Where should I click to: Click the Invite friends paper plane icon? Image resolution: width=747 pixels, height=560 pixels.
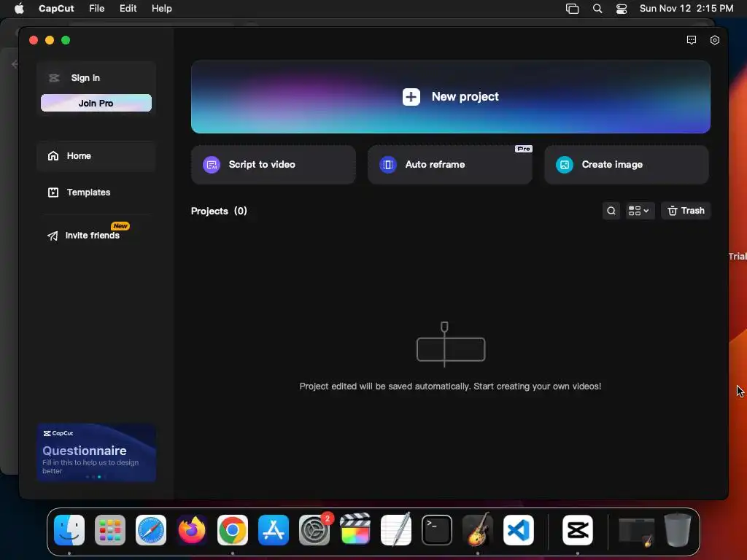[53, 236]
